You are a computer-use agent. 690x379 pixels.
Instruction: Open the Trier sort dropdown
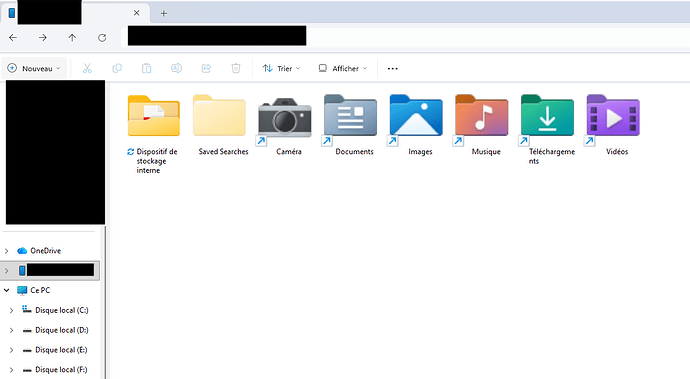(x=281, y=68)
